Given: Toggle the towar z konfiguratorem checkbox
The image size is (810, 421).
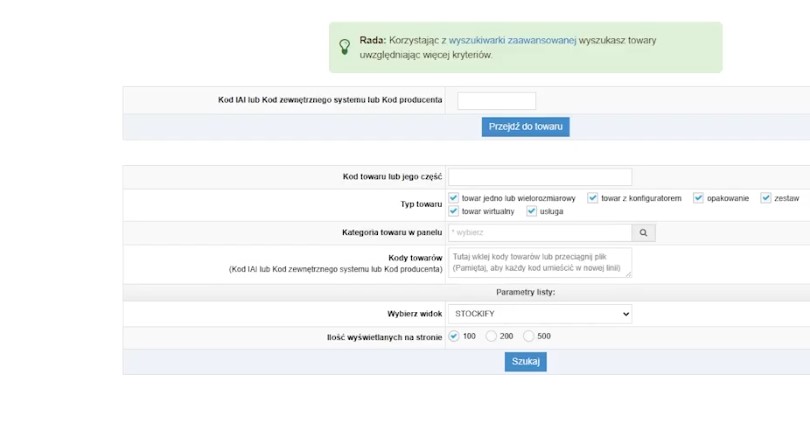Looking at the screenshot, I should coord(593,198).
